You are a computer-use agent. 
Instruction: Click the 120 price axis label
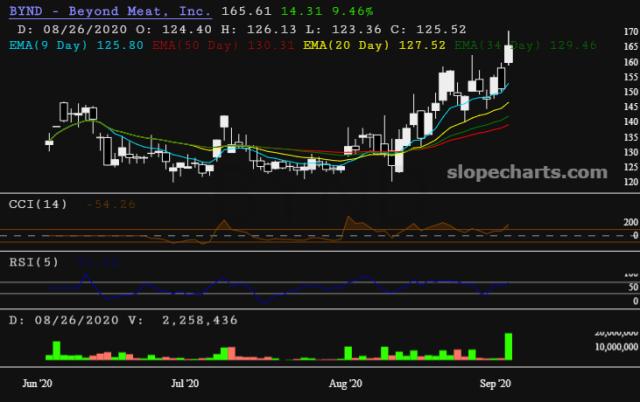pyautogui.click(x=631, y=182)
